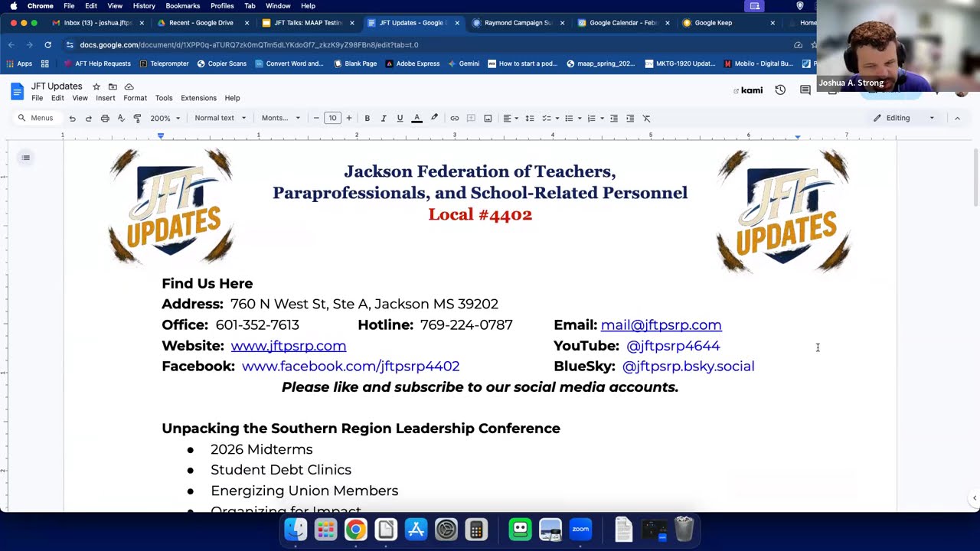
Task: Launch Finder from the Dock
Action: tap(296, 529)
